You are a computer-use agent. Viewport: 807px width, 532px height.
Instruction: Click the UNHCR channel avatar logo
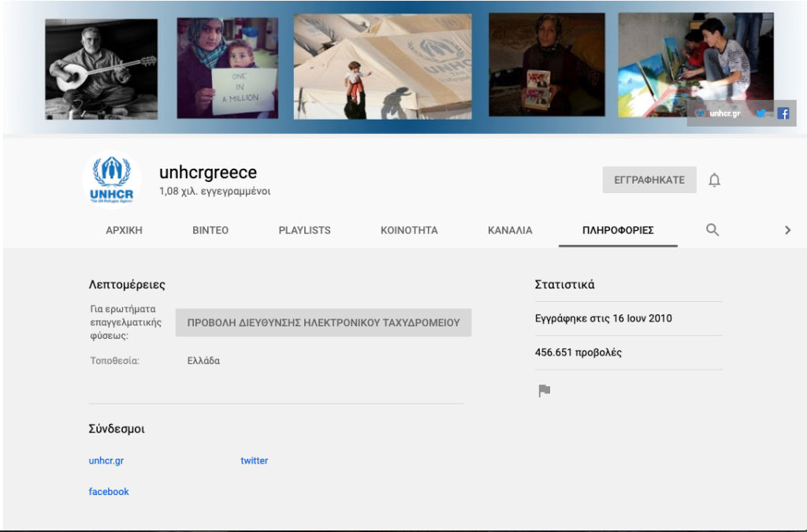click(112, 180)
